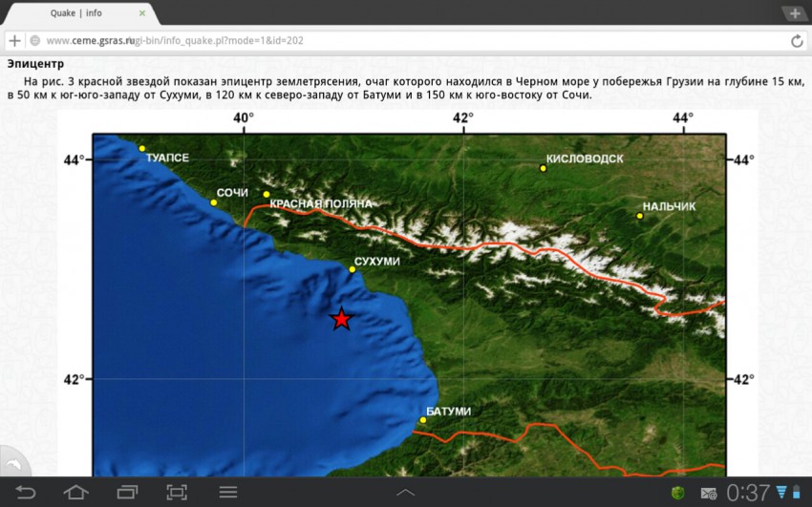Open the green Android notification icon

(x=678, y=493)
